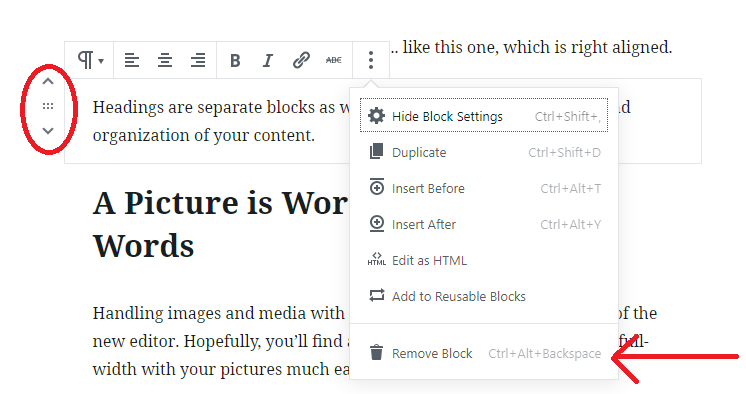Align text right in toolbar
Viewport: 746px width, 394px height.
(x=198, y=60)
